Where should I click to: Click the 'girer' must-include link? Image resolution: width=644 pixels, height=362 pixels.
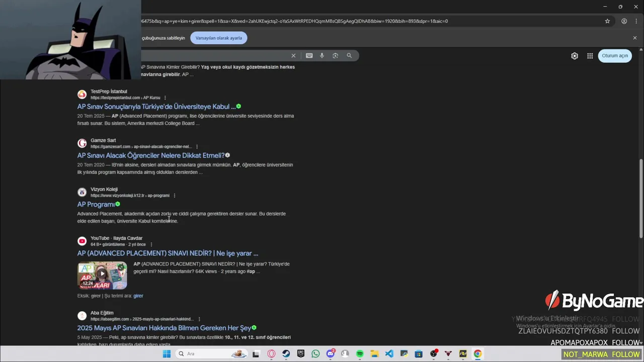click(138, 296)
